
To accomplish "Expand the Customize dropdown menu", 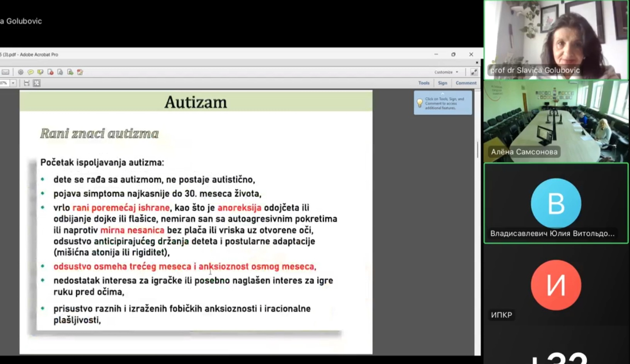I will (446, 72).
